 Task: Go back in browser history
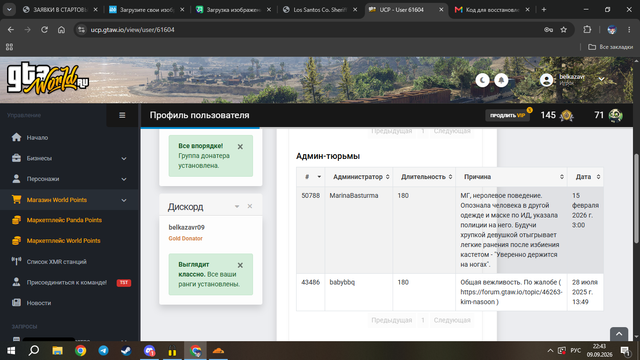coord(11,29)
